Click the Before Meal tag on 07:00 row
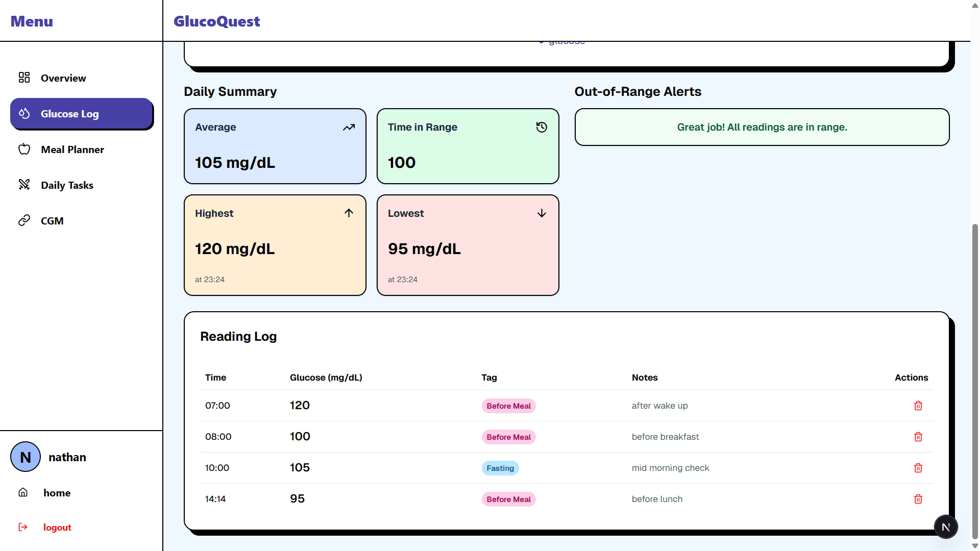 click(x=508, y=406)
